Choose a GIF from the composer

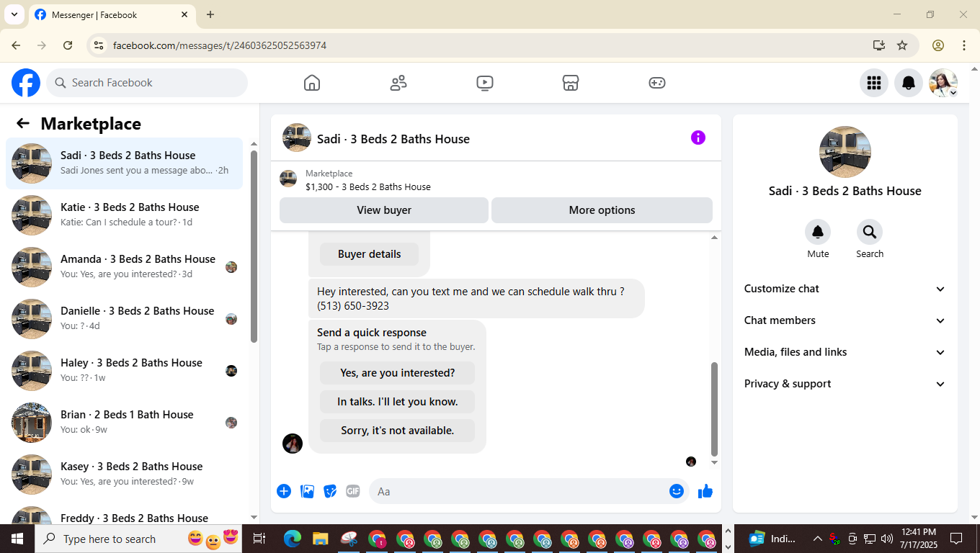coord(353,491)
